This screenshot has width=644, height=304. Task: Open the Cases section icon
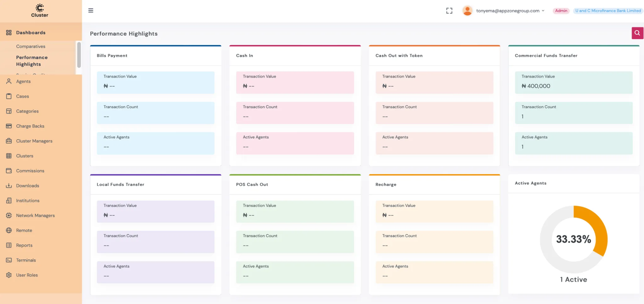click(8, 96)
